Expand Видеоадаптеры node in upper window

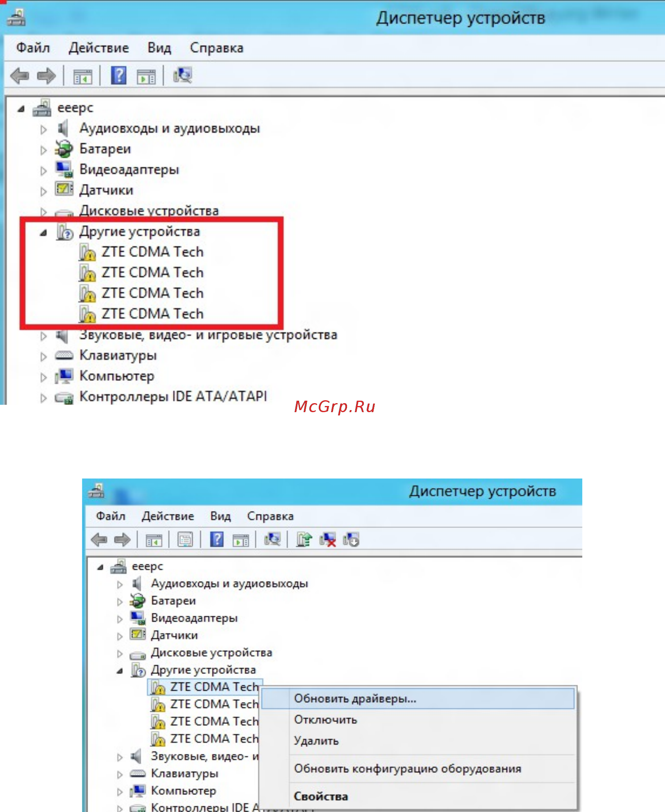[43, 171]
